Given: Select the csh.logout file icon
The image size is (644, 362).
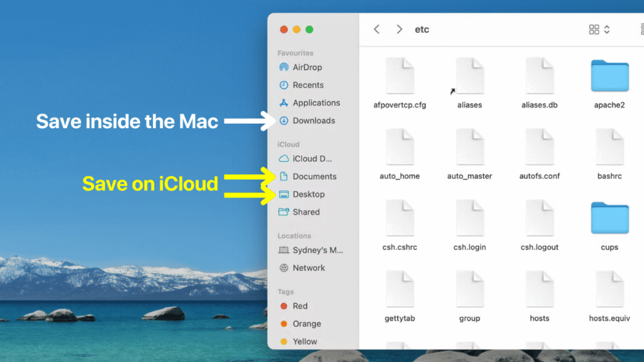Looking at the screenshot, I should (539, 218).
